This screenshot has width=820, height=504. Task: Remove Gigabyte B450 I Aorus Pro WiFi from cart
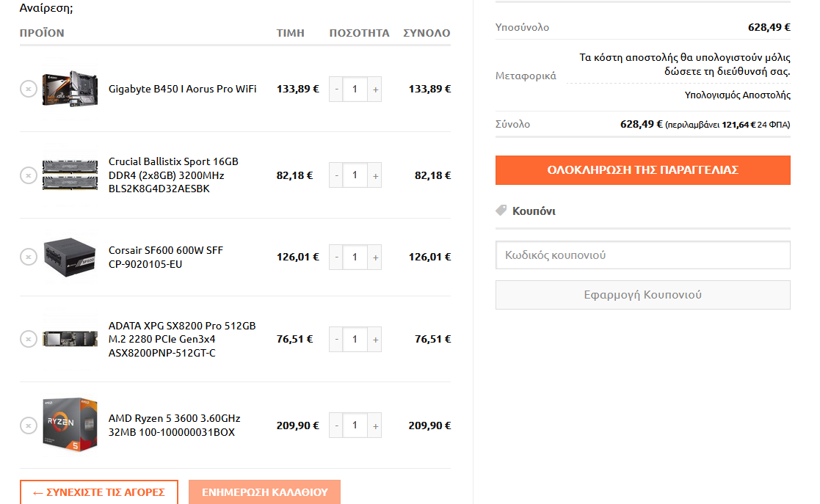pyautogui.click(x=28, y=89)
